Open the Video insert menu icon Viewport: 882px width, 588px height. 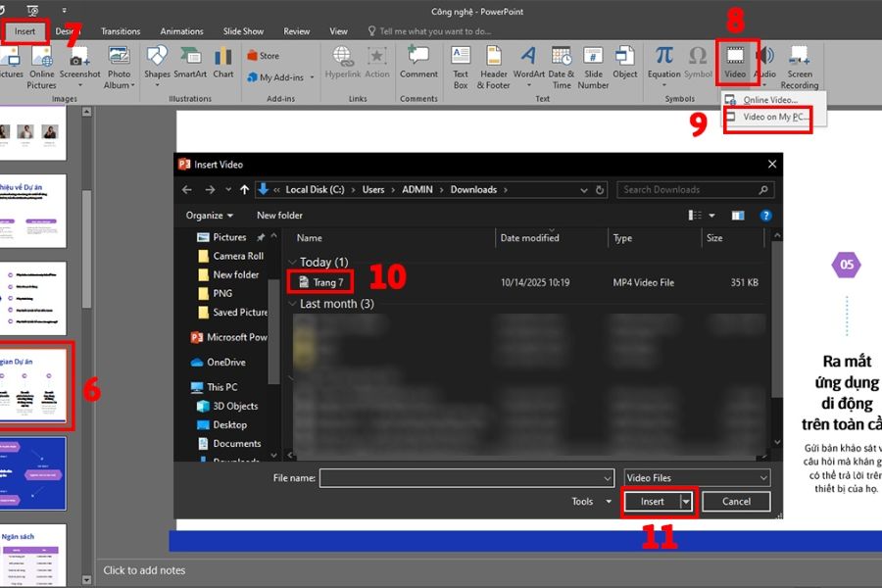[x=735, y=56]
